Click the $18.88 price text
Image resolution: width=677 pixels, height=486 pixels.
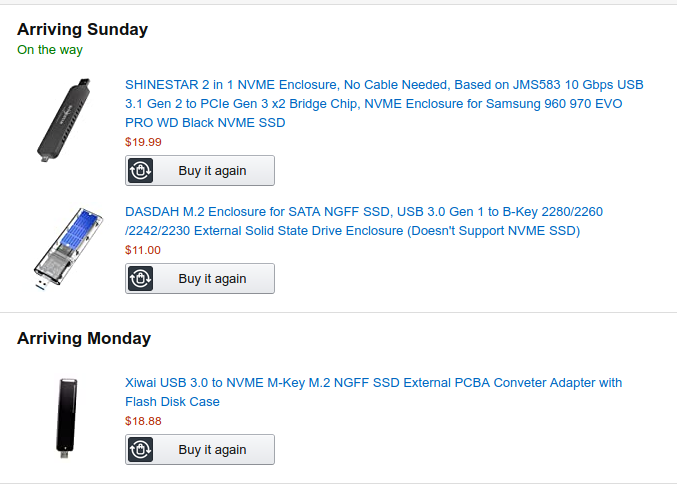143,421
